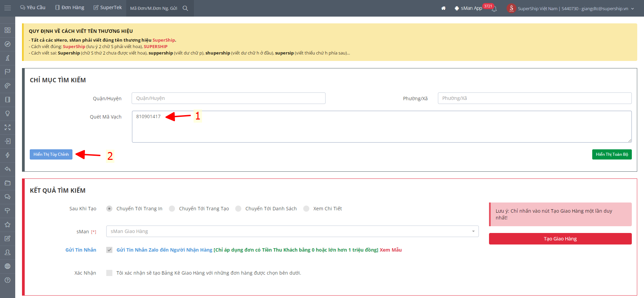
Task: Click the wallet sidebar icon
Action: 7,183
